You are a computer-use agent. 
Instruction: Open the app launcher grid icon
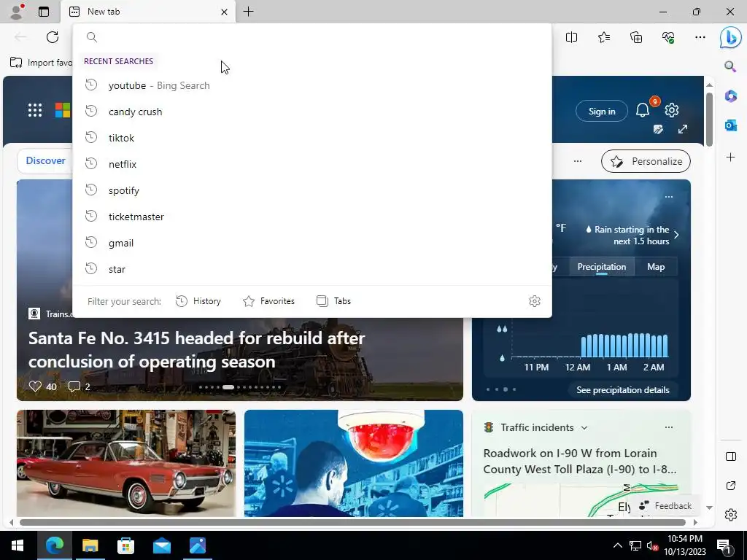point(35,110)
